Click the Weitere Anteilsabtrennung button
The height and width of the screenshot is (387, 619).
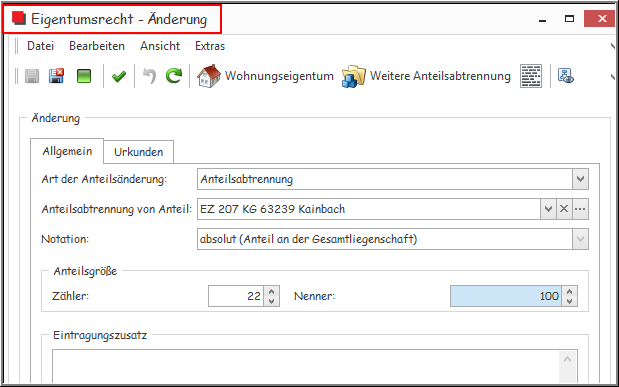coord(426,76)
